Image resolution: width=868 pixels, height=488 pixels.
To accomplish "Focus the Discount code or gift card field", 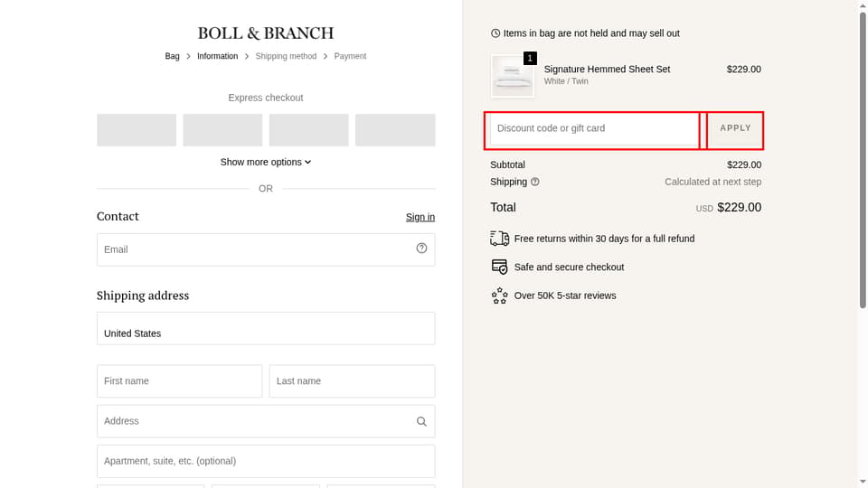I will pyautogui.click(x=595, y=128).
